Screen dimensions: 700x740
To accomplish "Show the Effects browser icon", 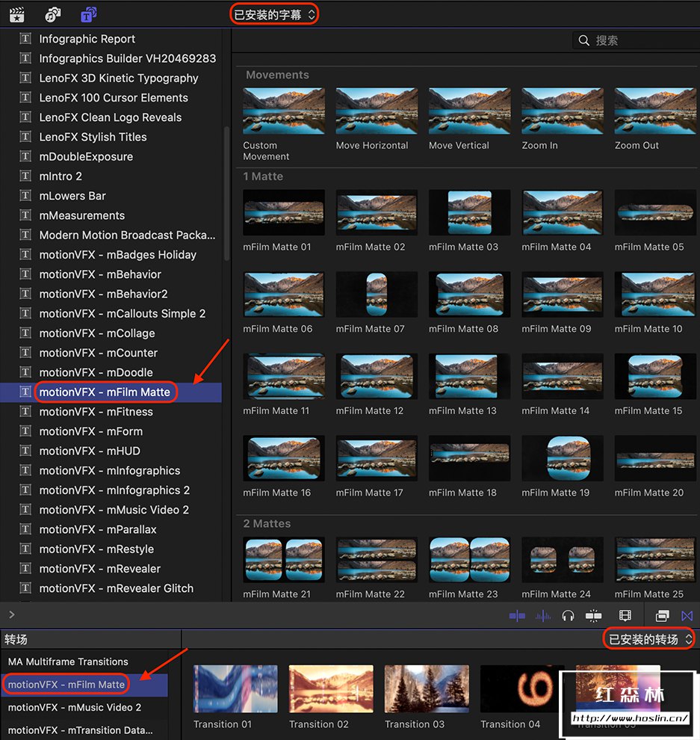I will [x=662, y=615].
